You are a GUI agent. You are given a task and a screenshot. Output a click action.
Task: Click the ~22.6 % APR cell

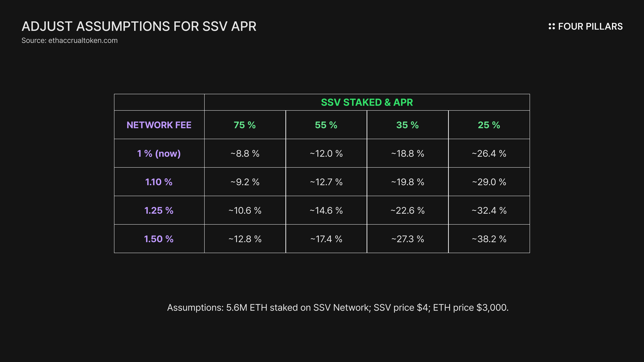(x=408, y=210)
